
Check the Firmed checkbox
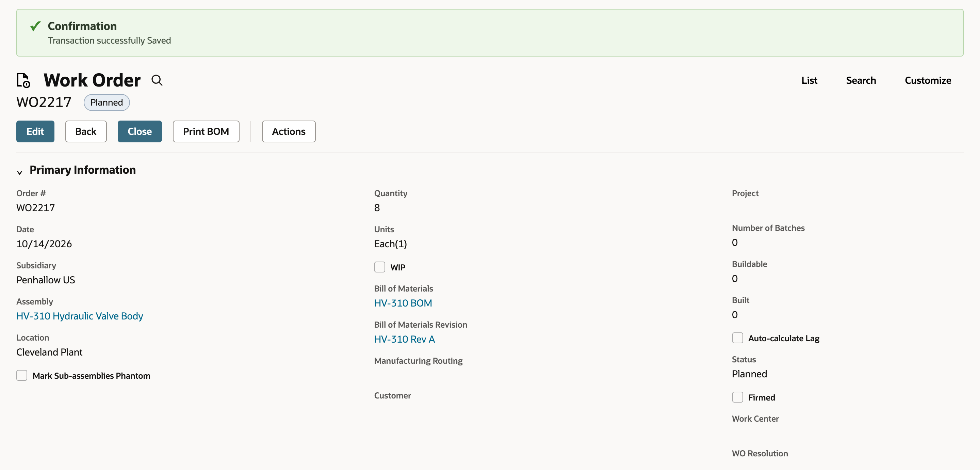pos(737,397)
